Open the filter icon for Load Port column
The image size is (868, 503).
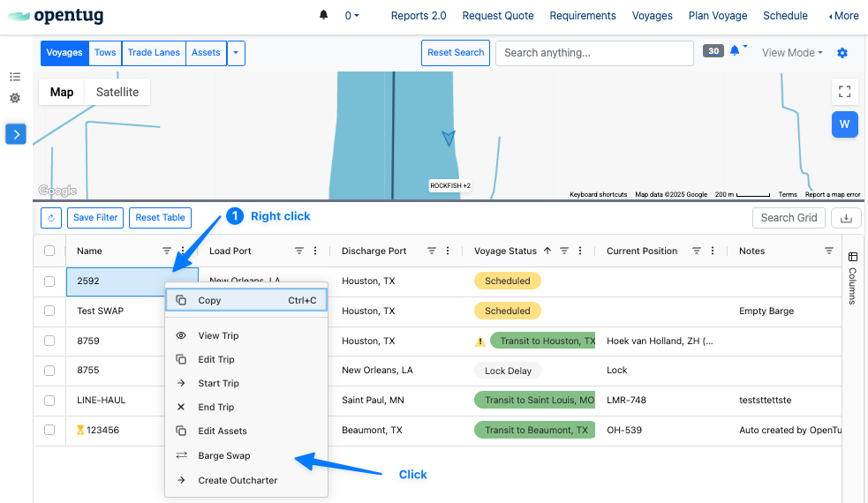(299, 251)
